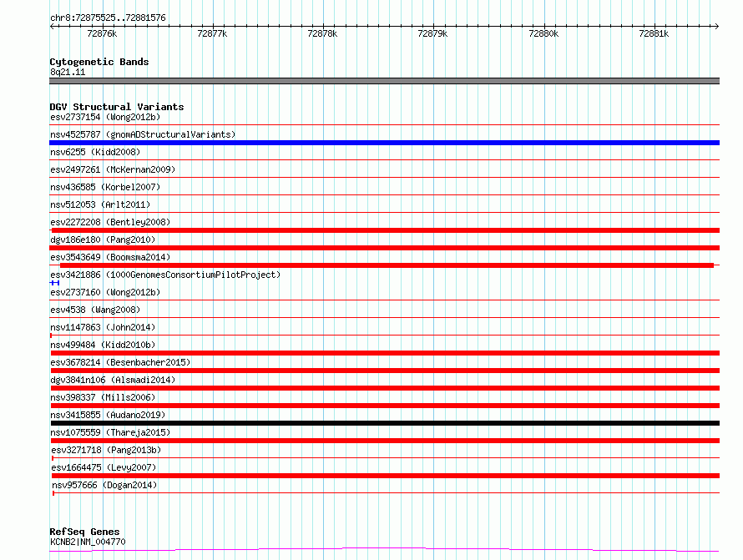Click the small blue esv3421886 variant marker
The image size is (743, 560).
[54, 283]
